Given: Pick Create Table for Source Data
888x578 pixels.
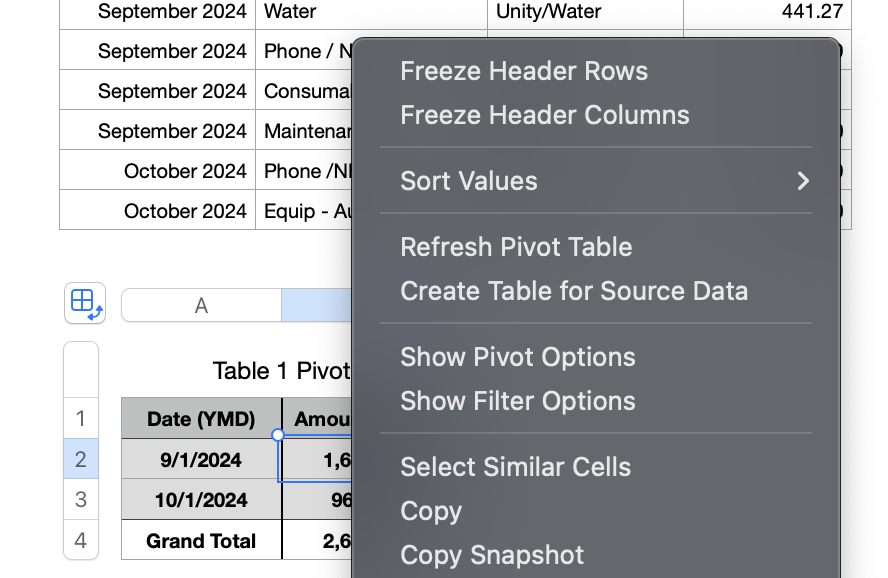Looking at the screenshot, I should pos(574,291).
